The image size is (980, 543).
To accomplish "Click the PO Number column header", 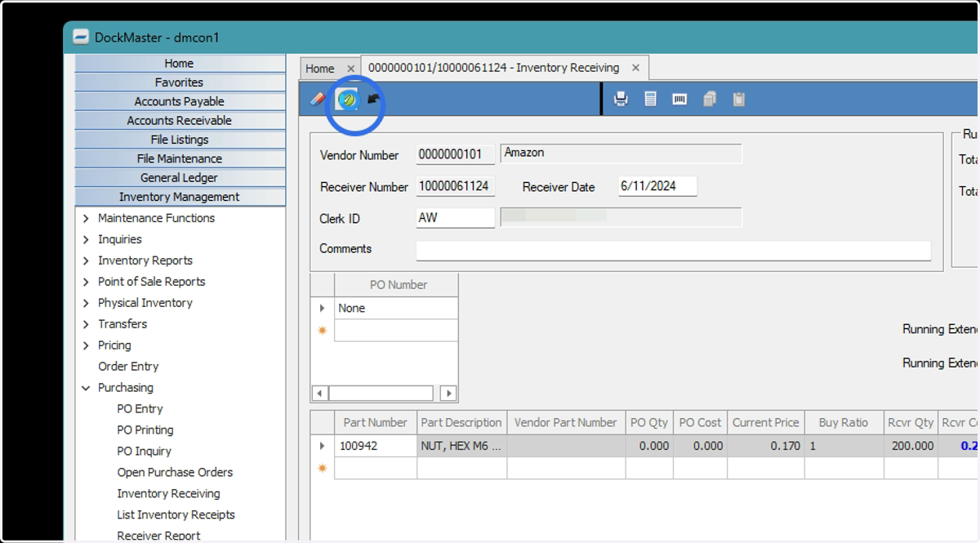I will click(x=396, y=285).
